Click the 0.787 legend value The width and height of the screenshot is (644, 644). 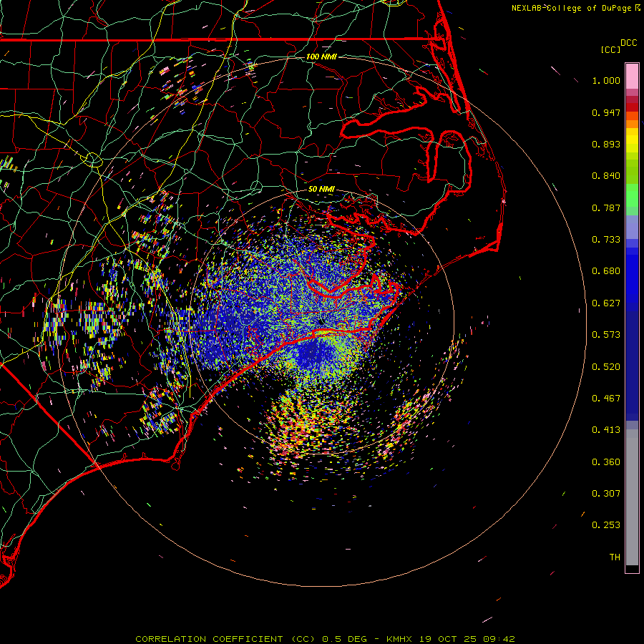[606, 208]
